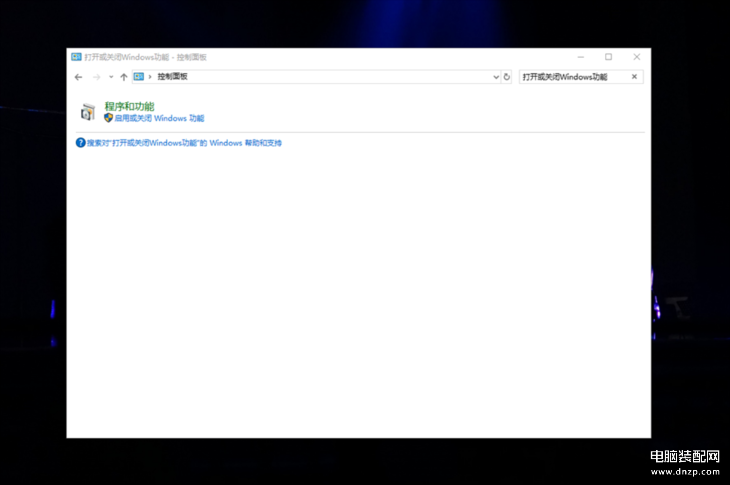The image size is (730, 485).
Task: Maximize the Control Panel window
Action: pos(608,57)
